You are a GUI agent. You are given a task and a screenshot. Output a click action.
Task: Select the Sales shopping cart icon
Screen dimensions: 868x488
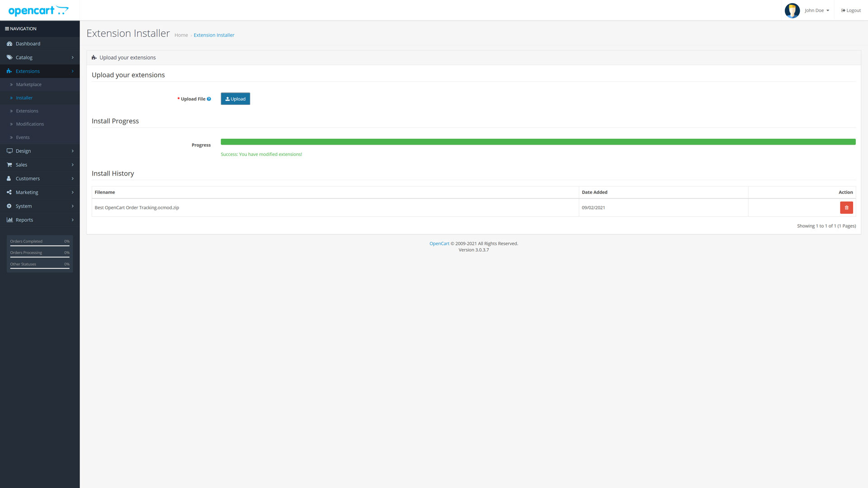10,164
